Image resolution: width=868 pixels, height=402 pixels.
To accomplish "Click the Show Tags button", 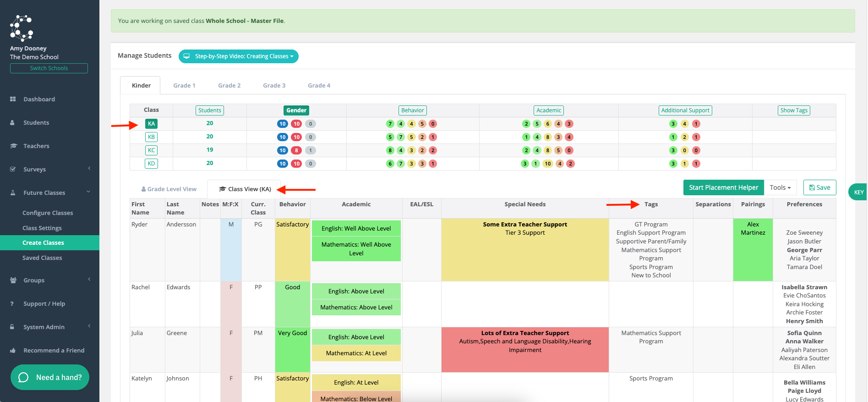I will point(794,110).
